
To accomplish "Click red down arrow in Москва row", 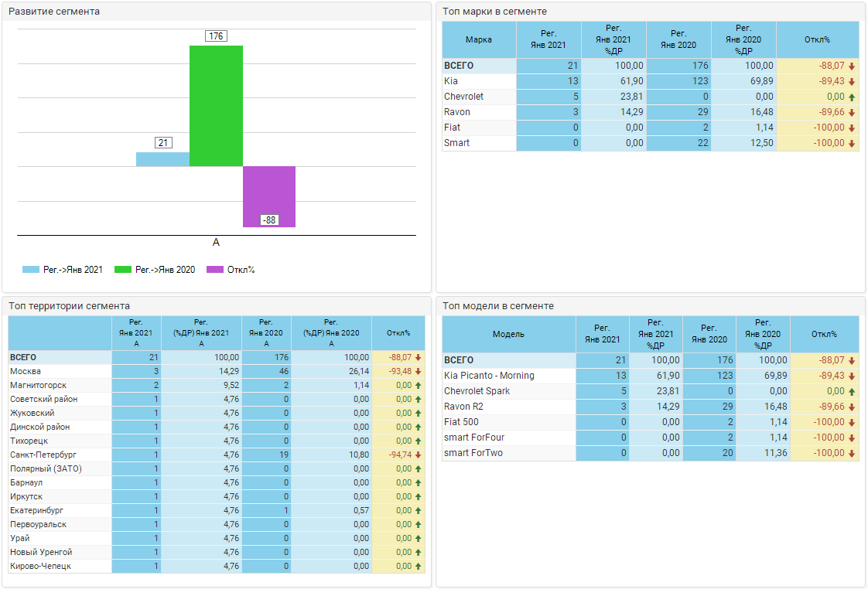I will (418, 371).
